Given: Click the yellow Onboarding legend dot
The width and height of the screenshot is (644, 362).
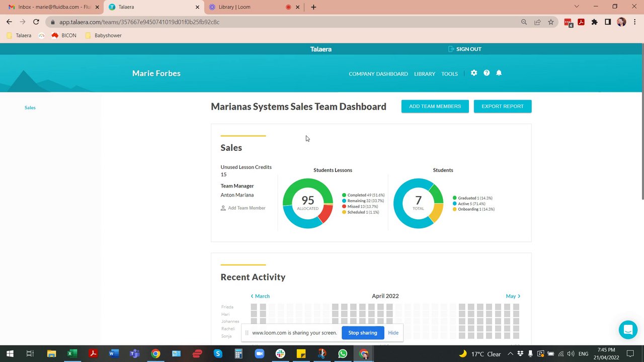Looking at the screenshot, I should click(x=455, y=209).
